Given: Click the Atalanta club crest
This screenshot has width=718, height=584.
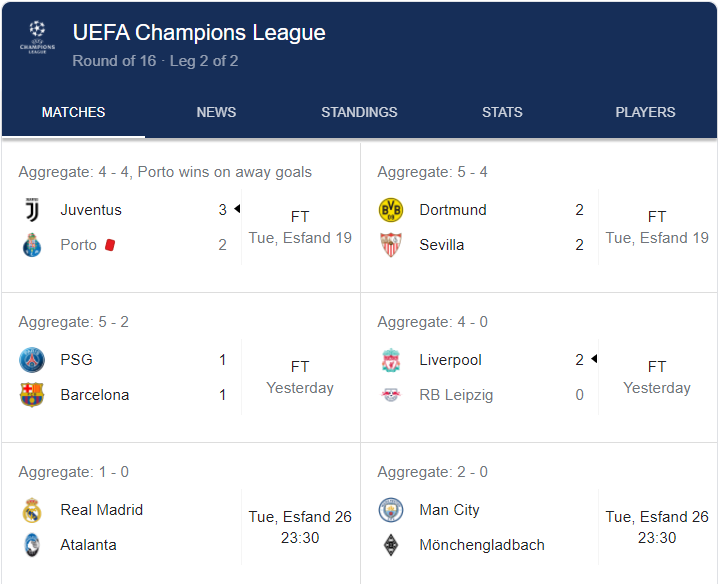Looking at the screenshot, I should point(32,545).
